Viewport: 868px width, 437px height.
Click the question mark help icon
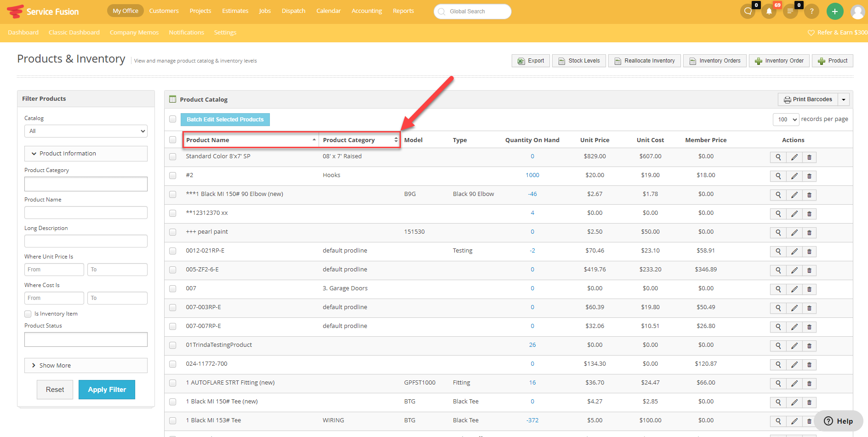(811, 11)
